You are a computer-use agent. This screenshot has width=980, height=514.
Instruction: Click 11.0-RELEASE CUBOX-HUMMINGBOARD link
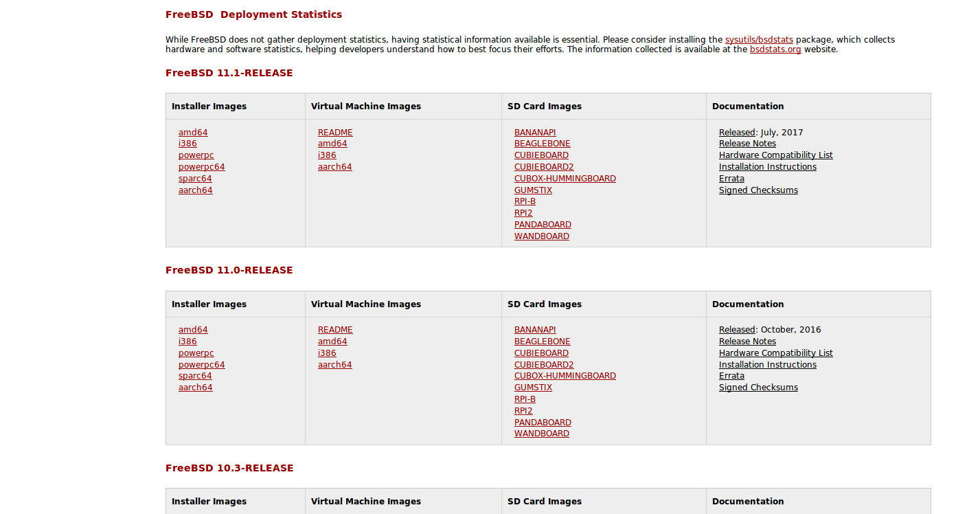pyautogui.click(x=565, y=376)
